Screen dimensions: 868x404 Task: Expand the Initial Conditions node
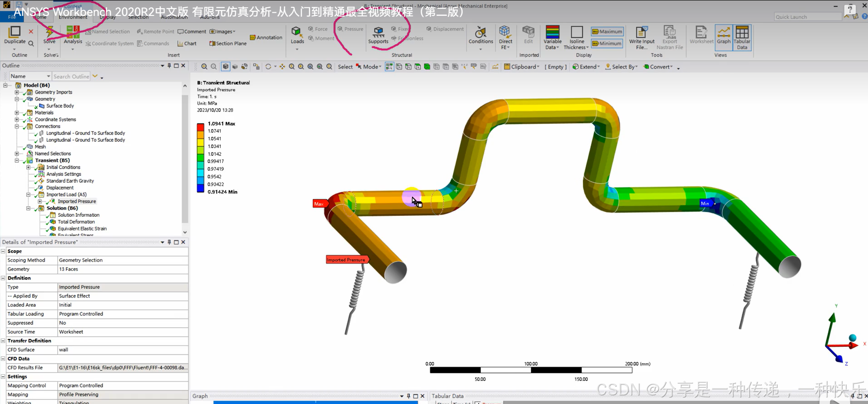(x=28, y=167)
